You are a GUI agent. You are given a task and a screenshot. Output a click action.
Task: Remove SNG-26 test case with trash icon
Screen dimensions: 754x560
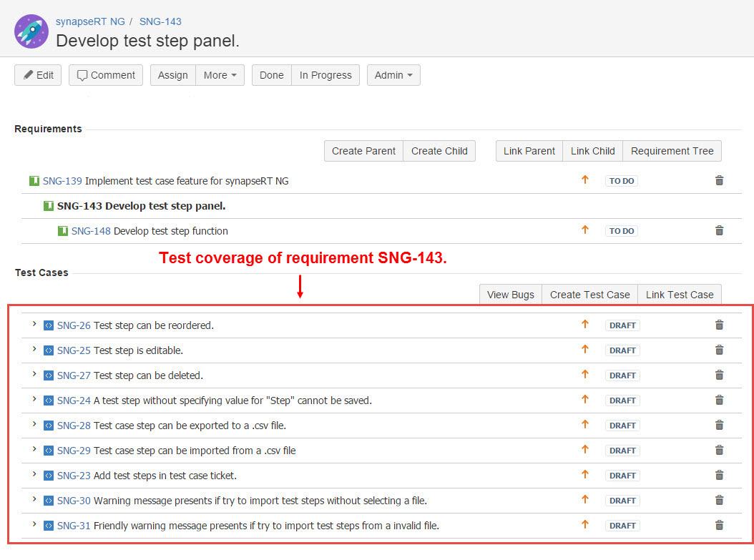(719, 325)
